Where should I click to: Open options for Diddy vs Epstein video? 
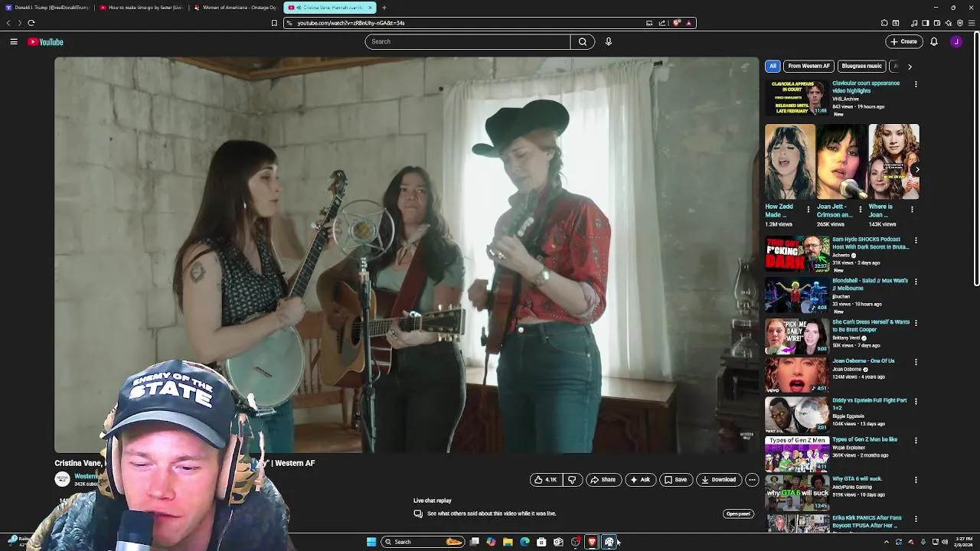pos(916,401)
